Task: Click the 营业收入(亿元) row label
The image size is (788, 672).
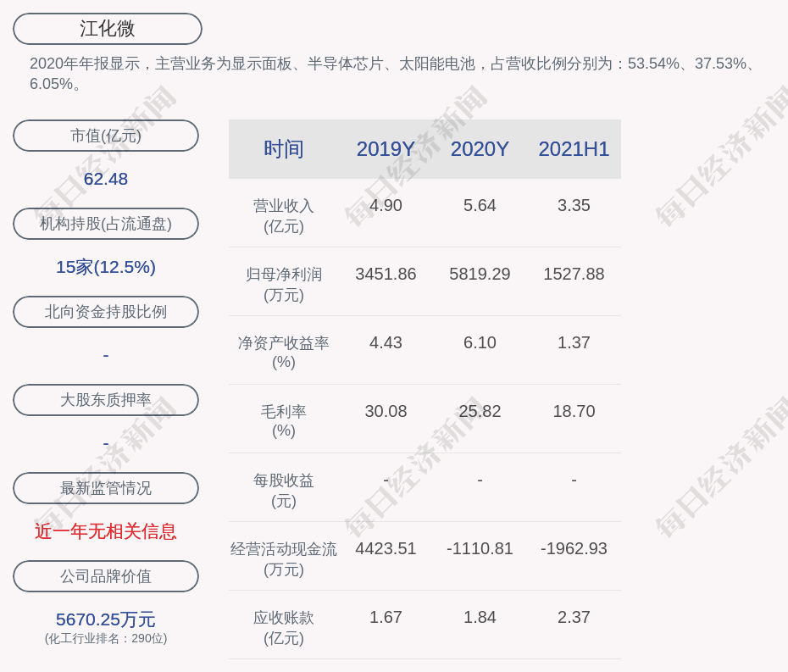Action: coord(284,215)
